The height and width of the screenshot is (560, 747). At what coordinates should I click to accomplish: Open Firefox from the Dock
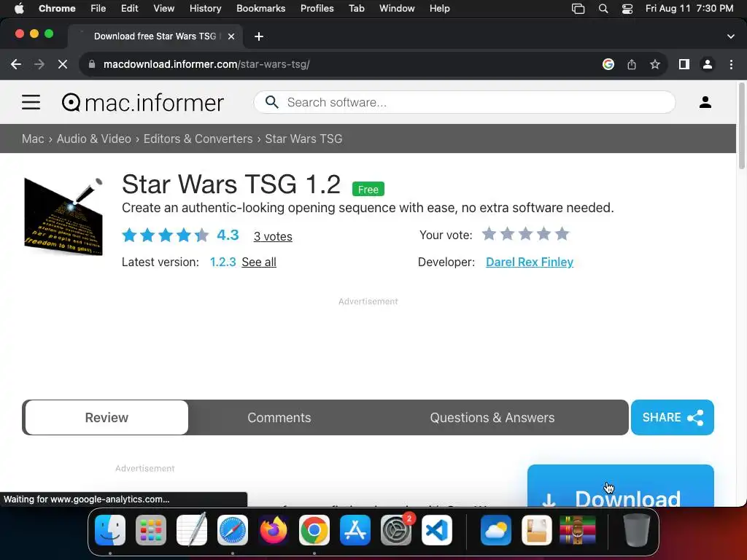(x=274, y=530)
